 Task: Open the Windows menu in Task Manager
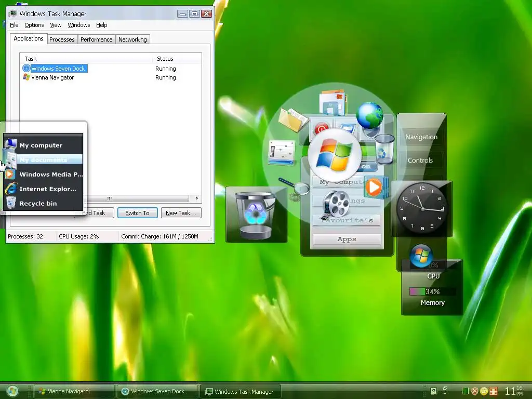click(79, 25)
